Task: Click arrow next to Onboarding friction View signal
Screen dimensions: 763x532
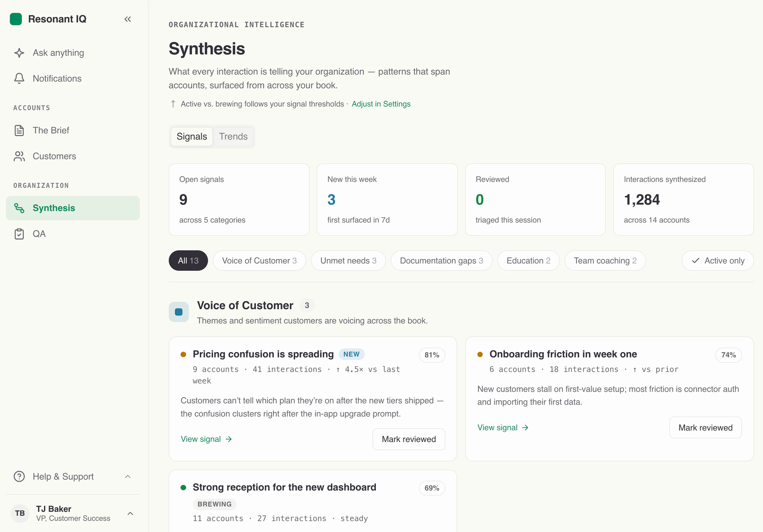Action: tap(525, 428)
